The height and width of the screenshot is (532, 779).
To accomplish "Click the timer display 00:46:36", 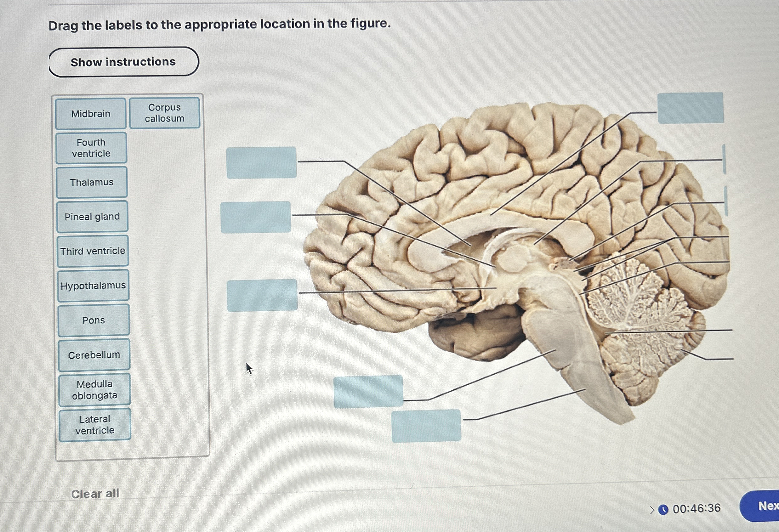I will pos(697,509).
